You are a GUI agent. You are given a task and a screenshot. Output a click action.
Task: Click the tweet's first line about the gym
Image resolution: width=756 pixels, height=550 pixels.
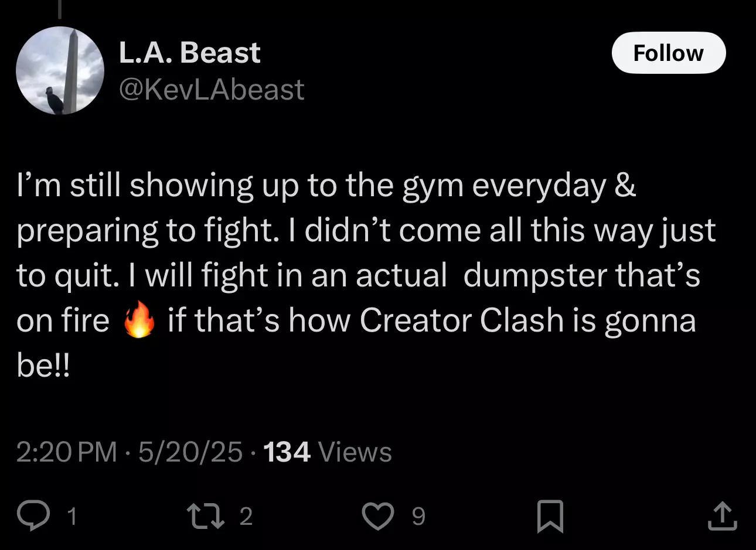[x=326, y=186]
